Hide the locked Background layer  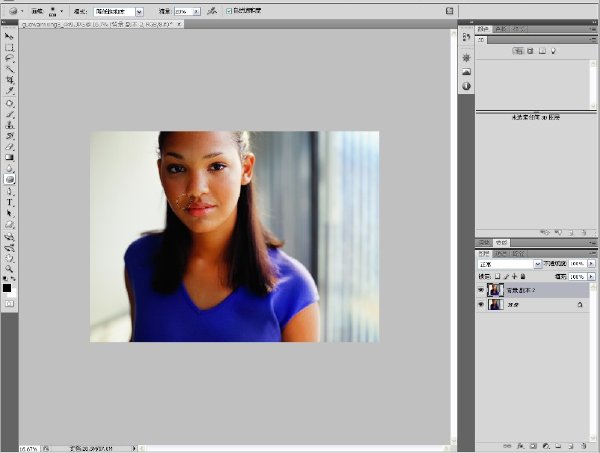481,305
